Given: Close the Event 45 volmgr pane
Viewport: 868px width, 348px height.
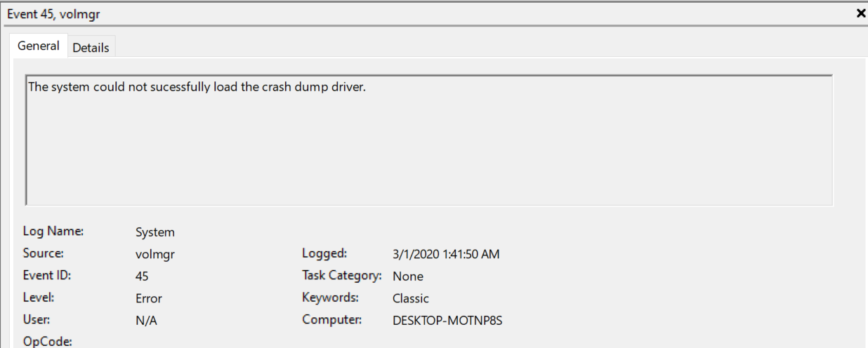Looking at the screenshot, I should point(861,13).
